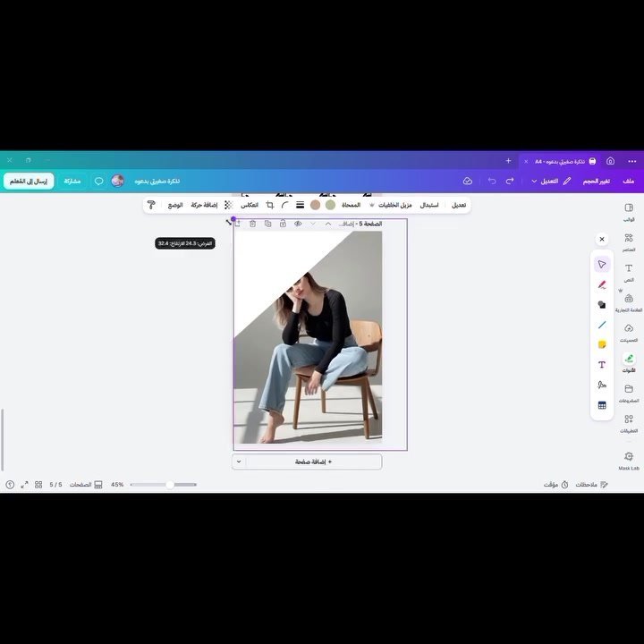
Task: Move page 5 up with arrow
Action: 328,224
